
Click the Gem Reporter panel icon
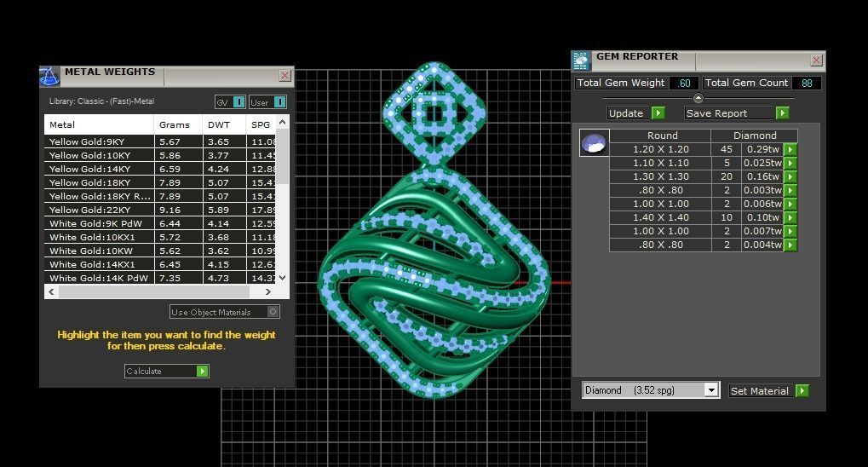(x=581, y=61)
